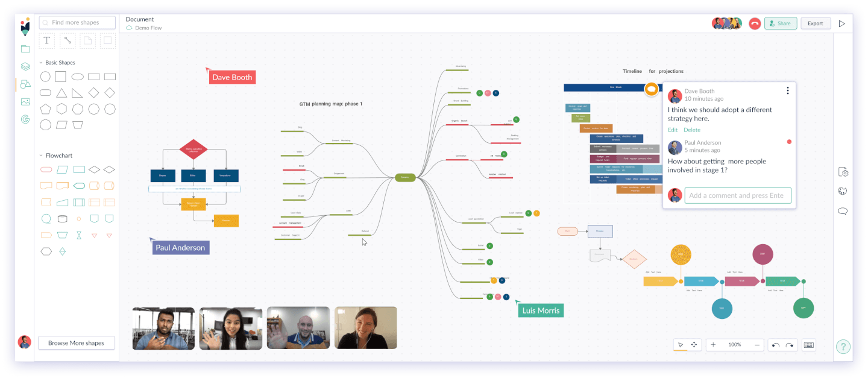Screen dimensions: 868x378
Task: Pick the circle basic shape
Action: pyautogui.click(x=45, y=77)
